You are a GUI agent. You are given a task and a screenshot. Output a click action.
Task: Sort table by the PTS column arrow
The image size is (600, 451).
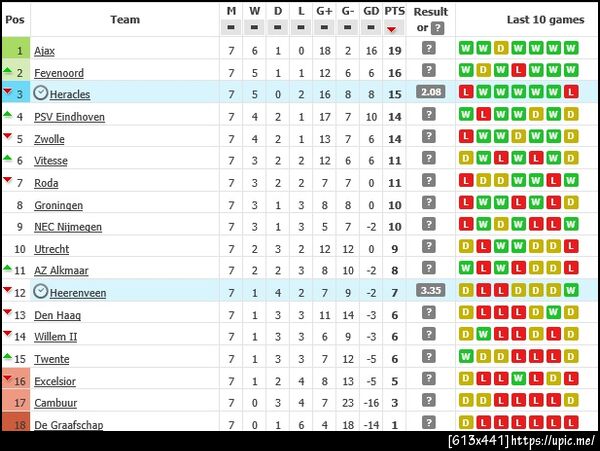pyautogui.click(x=391, y=30)
